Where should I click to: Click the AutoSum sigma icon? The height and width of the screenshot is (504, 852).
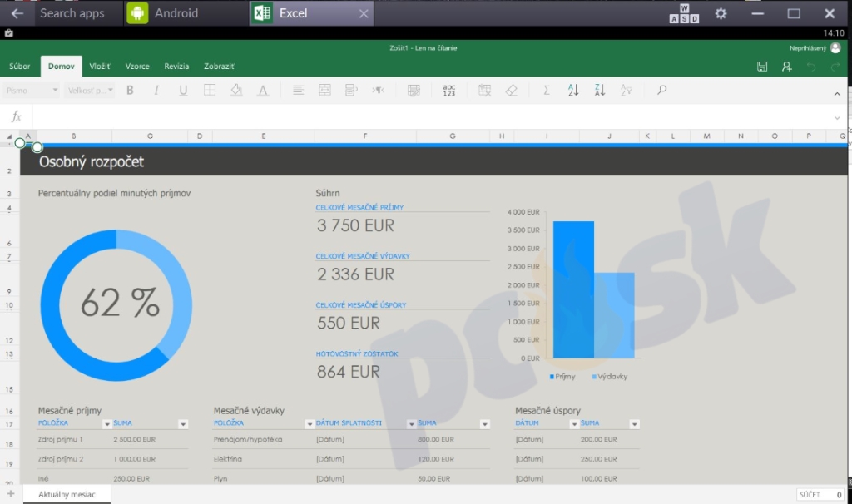click(x=547, y=91)
